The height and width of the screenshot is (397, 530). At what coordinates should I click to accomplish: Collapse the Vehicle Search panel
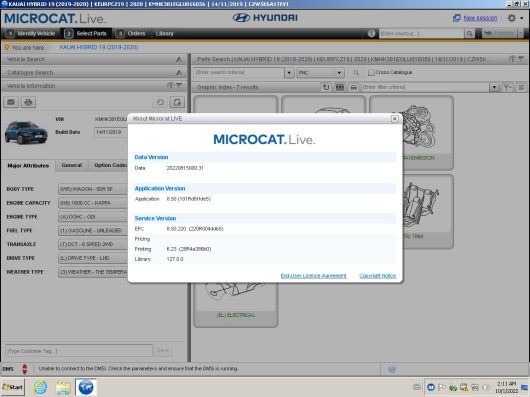click(179, 59)
